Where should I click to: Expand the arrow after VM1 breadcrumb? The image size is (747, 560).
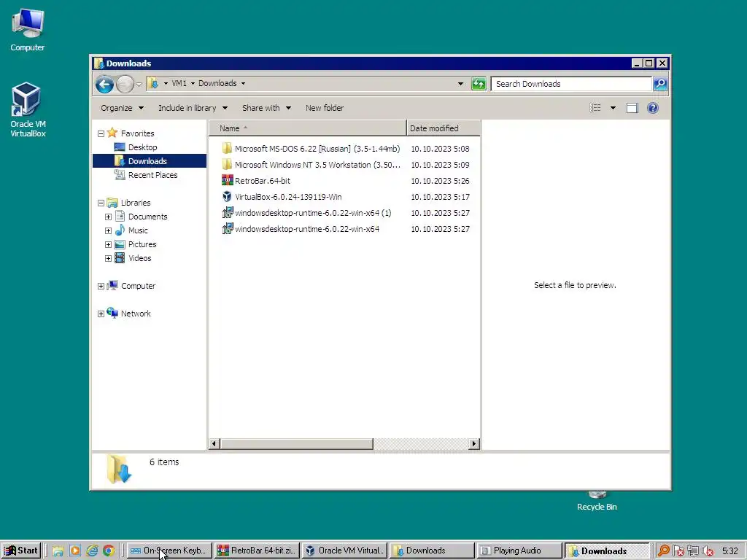point(193,83)
